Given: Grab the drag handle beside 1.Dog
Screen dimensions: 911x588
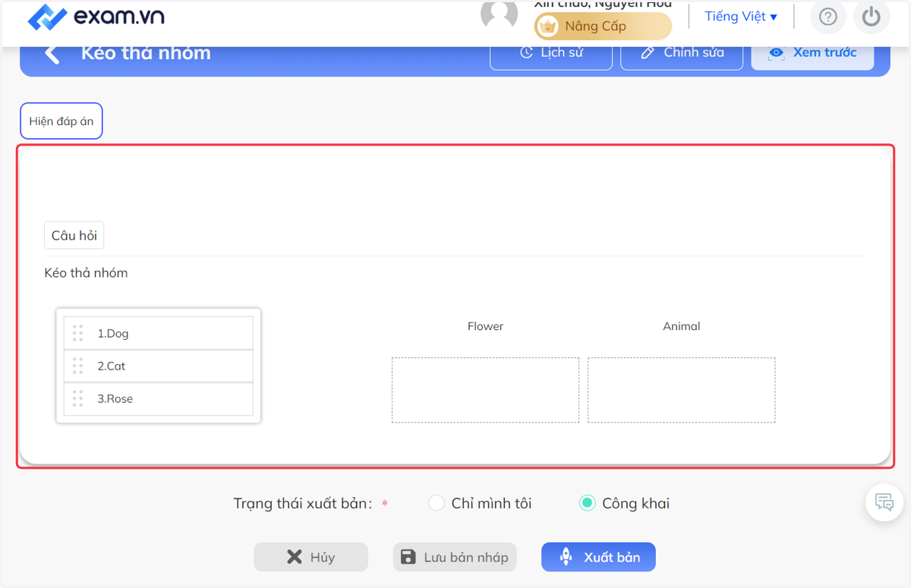Looking at the screenshot, I should (x=77, y=333).
